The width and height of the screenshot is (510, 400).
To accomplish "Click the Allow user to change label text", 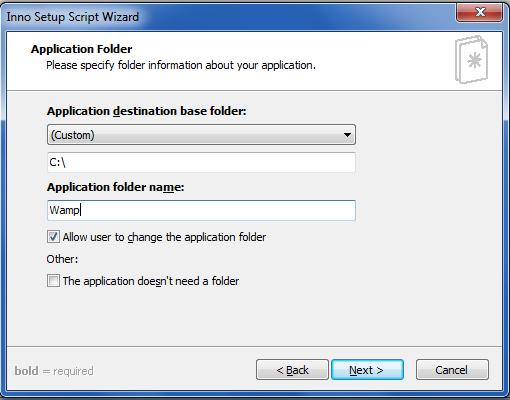I will coord(164,237).
